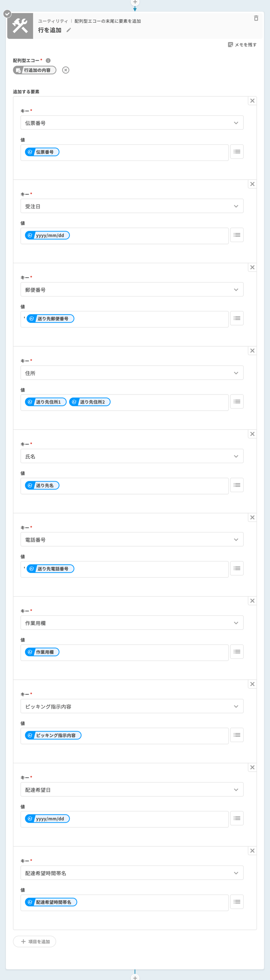Click the 行追加の内容 variable chip
The width and height of the screenshot is (270, 980).
[x=35, y=70]
